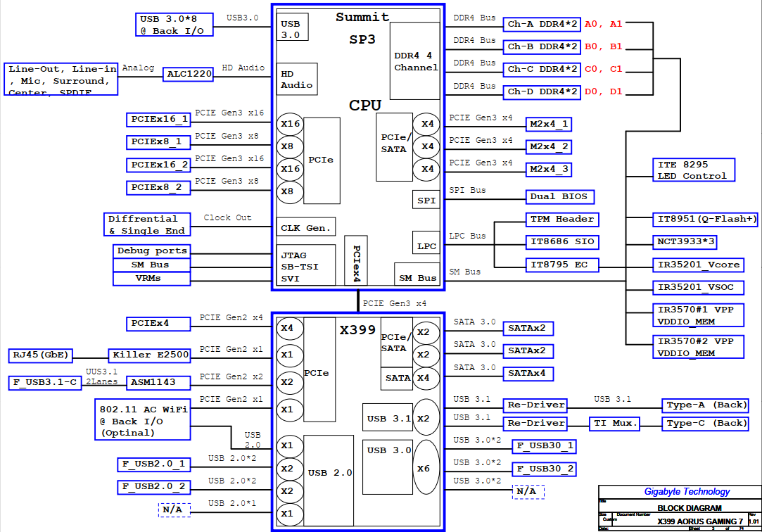762x532 pixels.
Task: Click the Gigabyte Technology title text
Action: (687, 492)
